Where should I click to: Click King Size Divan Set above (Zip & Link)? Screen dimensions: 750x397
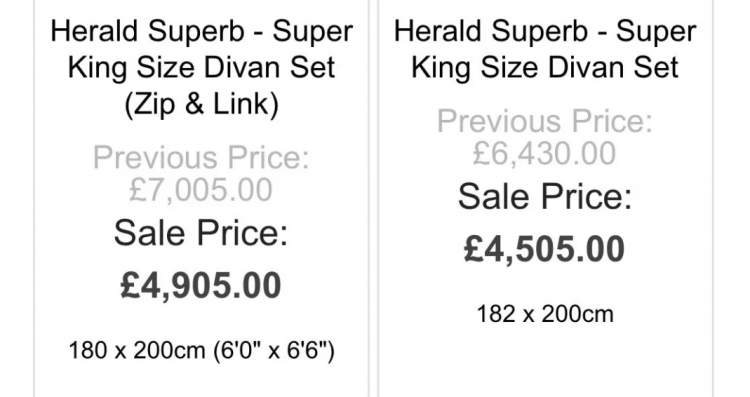(201, 67)
